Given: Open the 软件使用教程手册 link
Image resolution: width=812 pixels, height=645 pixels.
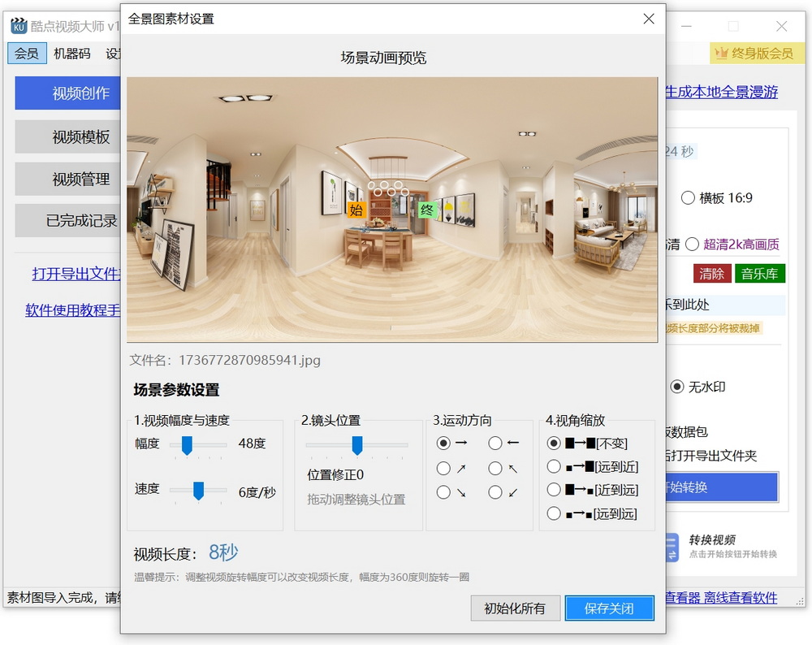Looking at the screenshot, I should (x=73, y=310).
